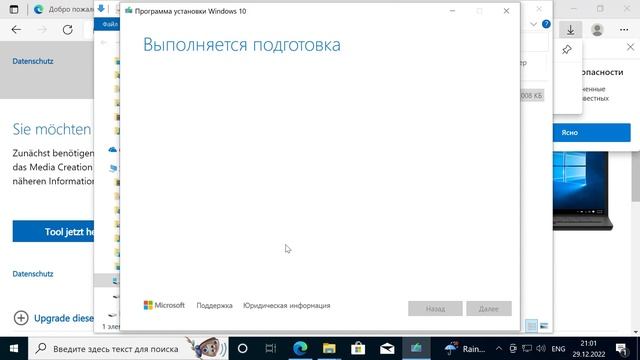Open Edge downloads toolbar icon
Screen dimensions: 640x360
pos(570,30)
